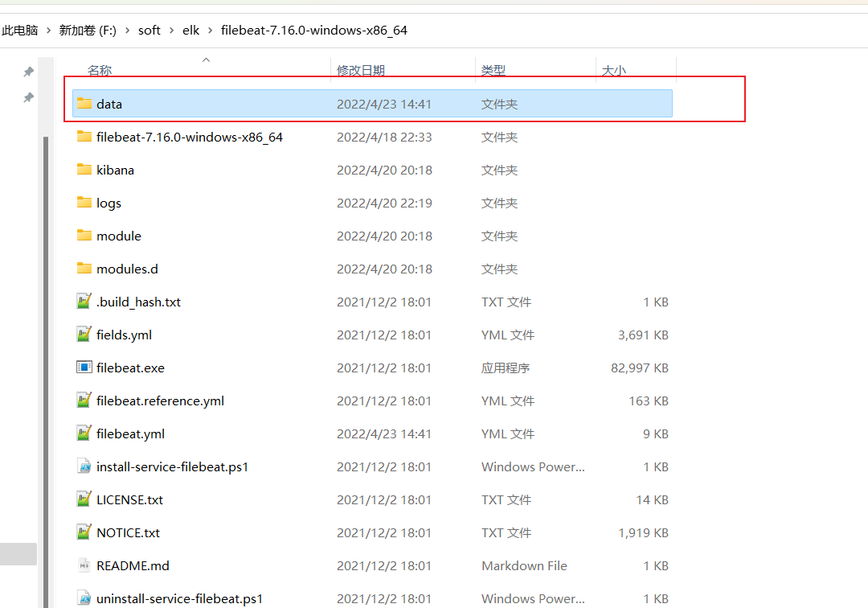Viewport: 868px width, 608px height.
Task: Select the LICENSE.txt file name
Action: tap(129, 500)
